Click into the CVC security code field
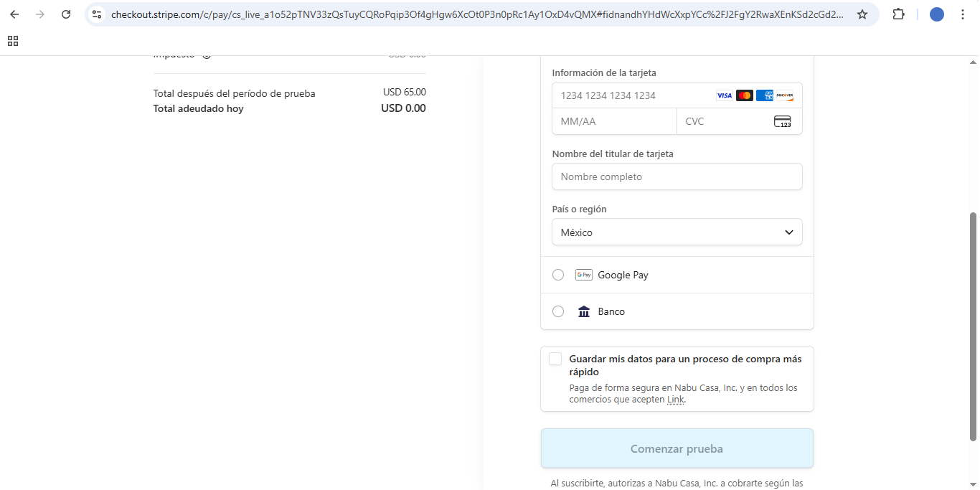 725,121
